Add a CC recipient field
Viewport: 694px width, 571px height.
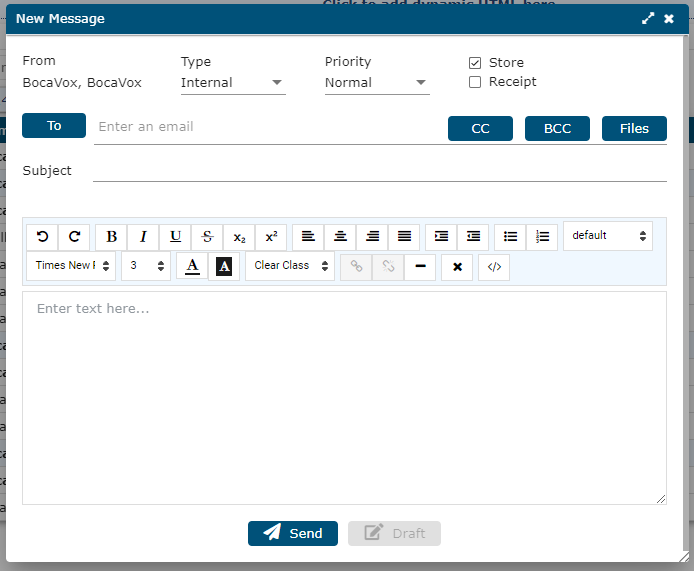pyautogui.click(x=480, y=129)
